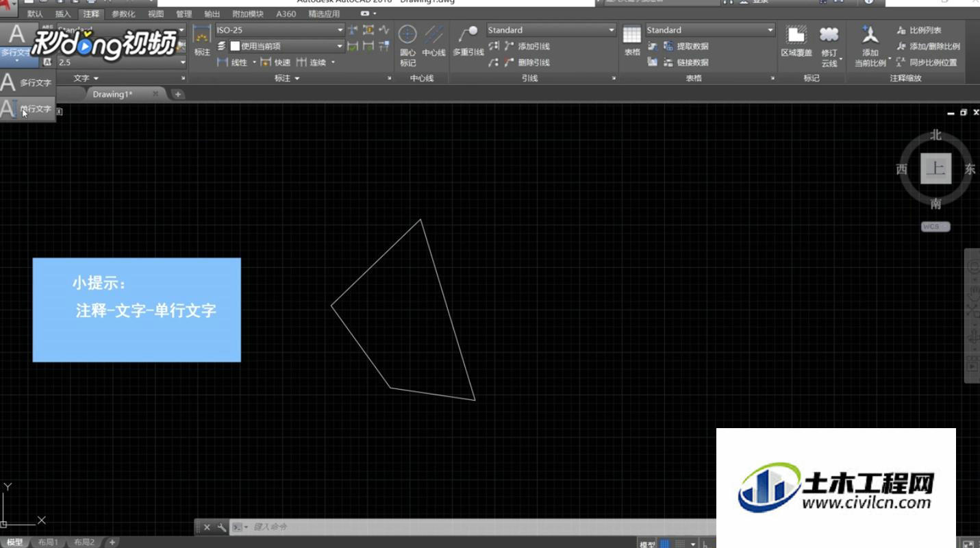The width and height of the screenshot is (980, 548).
Task: Click the 中心线 centerline icon
Action: point(434,34)
